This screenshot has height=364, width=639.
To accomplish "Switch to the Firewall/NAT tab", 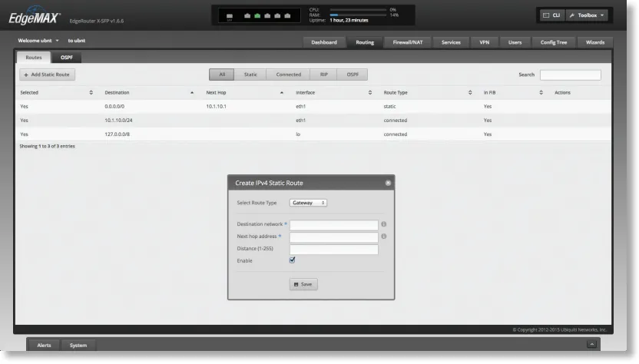I will (407, 42).
